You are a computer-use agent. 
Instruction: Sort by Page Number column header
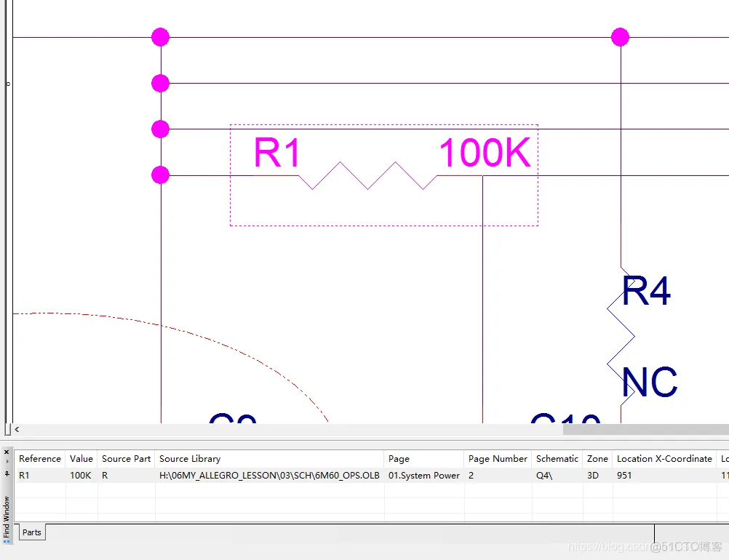pyautogui.click(x=498, y=459)
